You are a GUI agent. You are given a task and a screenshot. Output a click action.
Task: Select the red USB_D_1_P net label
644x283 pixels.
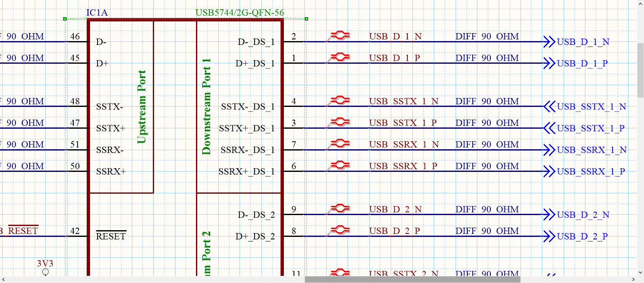(394, 58)
